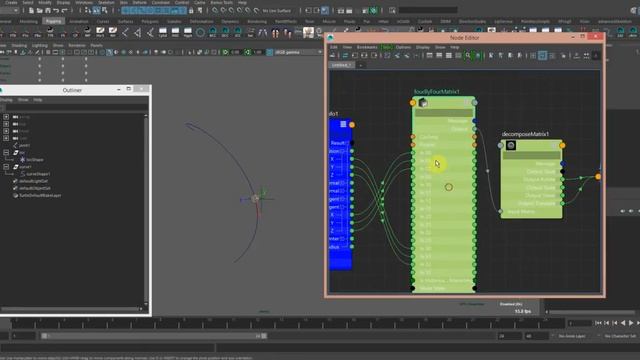
Task: Click the fourByFourMatrix1 node title
Action: pos(437,91)
